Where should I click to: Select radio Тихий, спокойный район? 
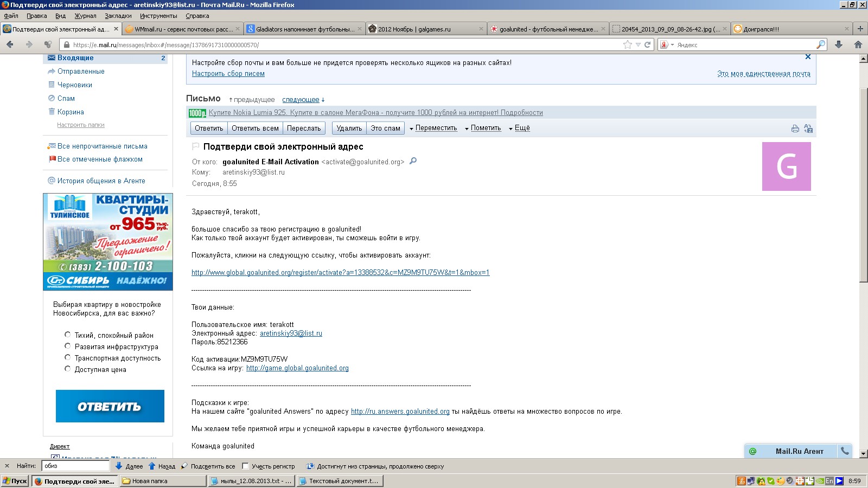[68, 335]
